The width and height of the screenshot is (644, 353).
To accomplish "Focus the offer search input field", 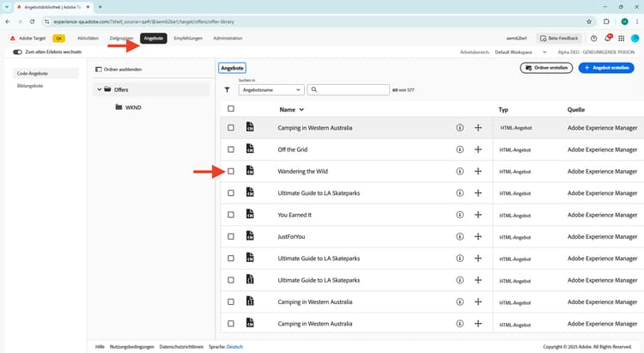I will 349,90.
